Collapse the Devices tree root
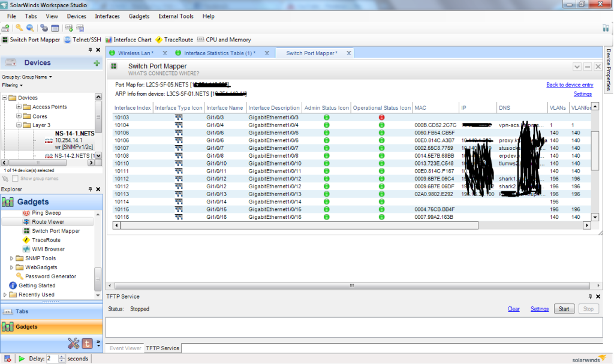This screenshot has height=364, width=614. point(5,98)
